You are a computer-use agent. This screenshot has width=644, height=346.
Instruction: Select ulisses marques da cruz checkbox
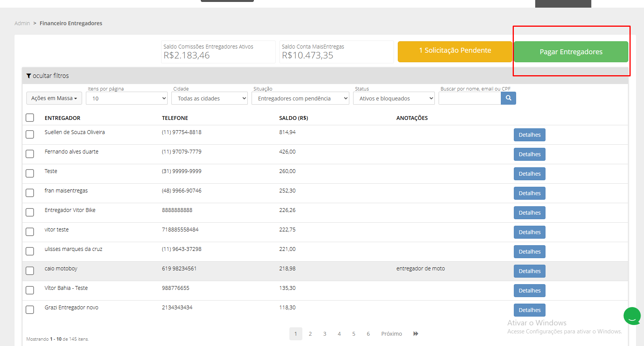tap(30, 251)
